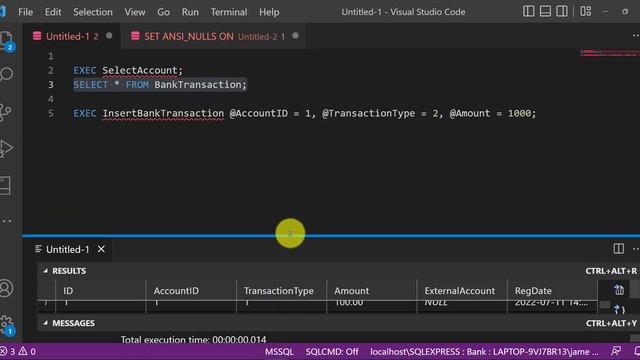Open the File menu
640x360 pixels.
pos(25,12)
